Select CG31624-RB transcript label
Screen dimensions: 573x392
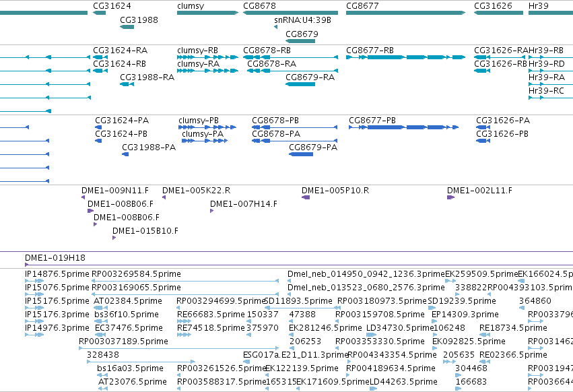pyautogui.click(x=119, y=64)
